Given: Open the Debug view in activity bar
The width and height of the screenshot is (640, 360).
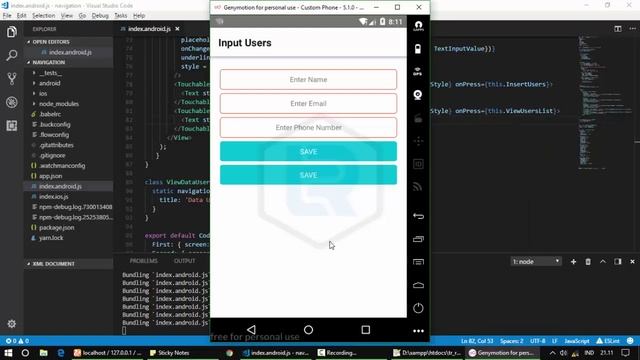Looking at the screenshot, I should pos(11,102).
